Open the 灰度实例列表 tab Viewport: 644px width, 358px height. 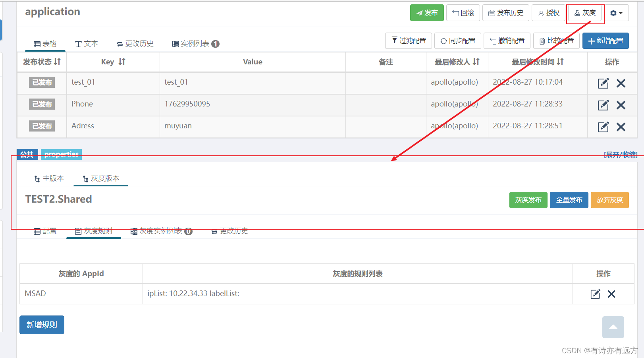[161, 231]
